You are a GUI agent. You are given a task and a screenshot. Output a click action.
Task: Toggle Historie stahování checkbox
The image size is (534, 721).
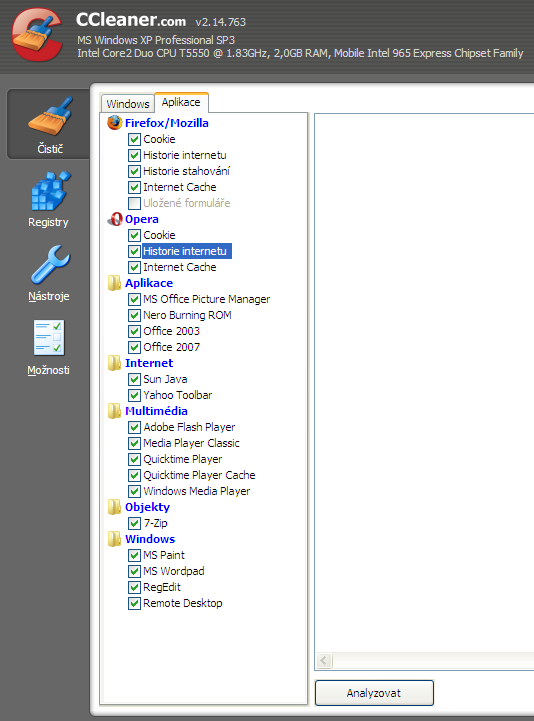point(134,172)
